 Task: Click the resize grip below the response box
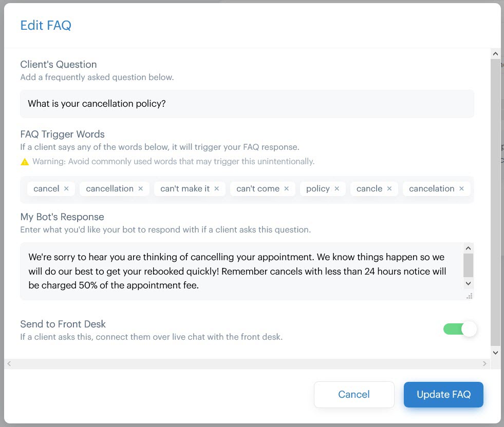pyautogui.click(x=470, y=297)
